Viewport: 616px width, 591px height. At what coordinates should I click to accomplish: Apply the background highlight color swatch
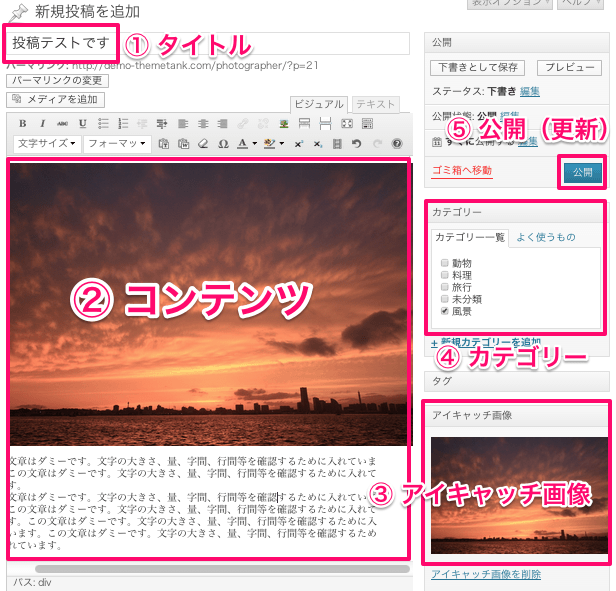tap(270, 144)
